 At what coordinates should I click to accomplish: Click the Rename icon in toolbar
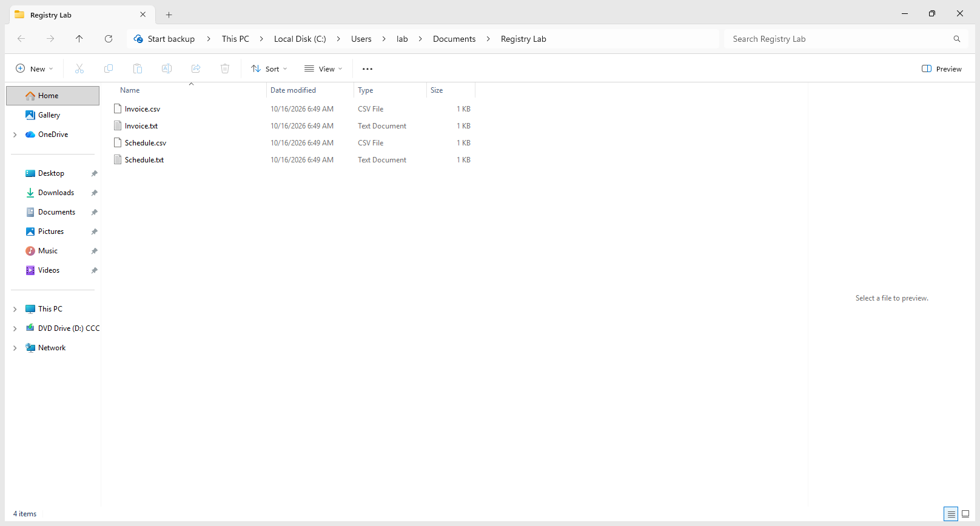tap(167, 68)
